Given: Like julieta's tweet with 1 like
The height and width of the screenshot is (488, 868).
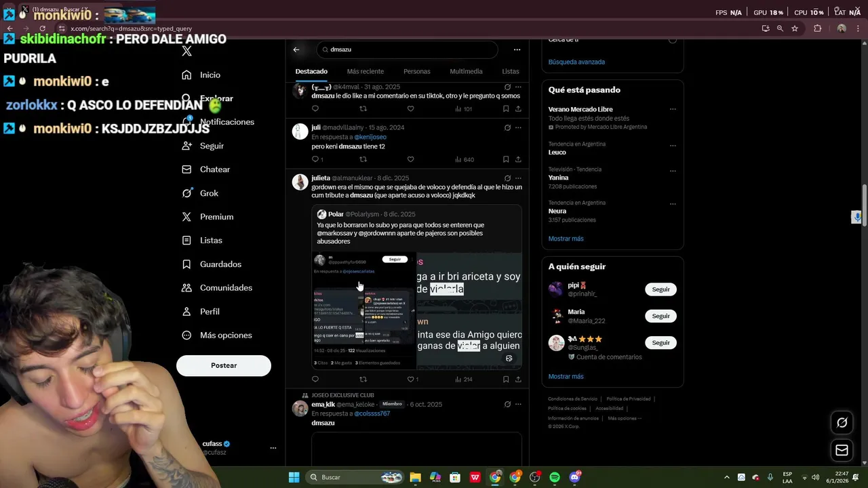Looking at the screenshot, I should pyautogui.click(x=412, y=380).
